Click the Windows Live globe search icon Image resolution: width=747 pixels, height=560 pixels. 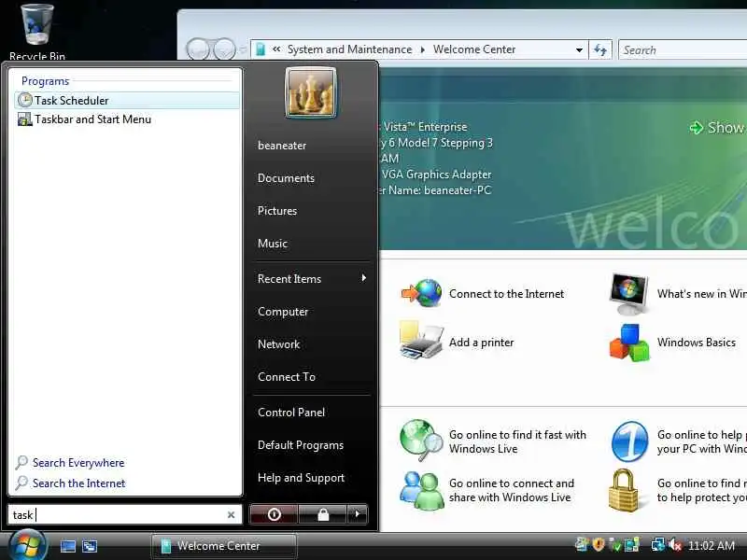[422, 441]
